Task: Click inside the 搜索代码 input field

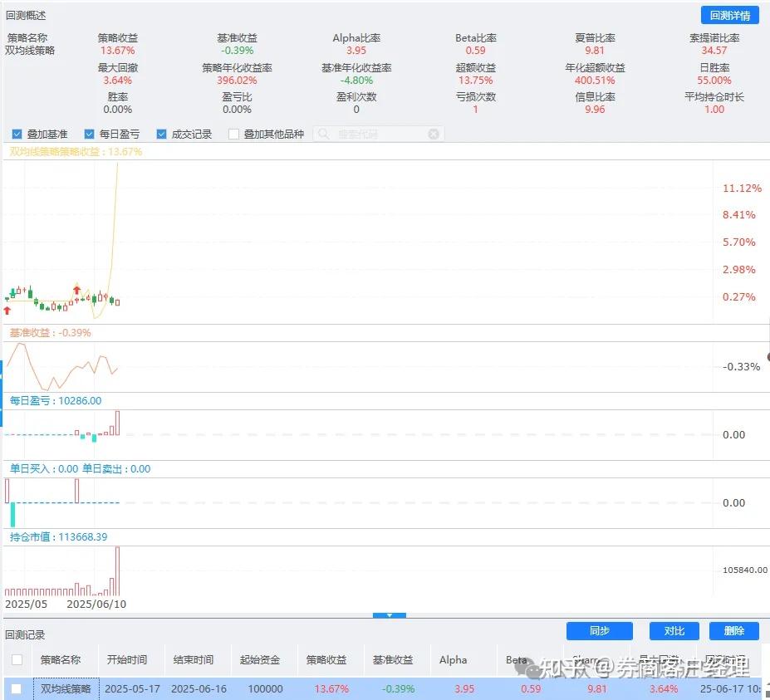Action: click(x=378, y=134)
